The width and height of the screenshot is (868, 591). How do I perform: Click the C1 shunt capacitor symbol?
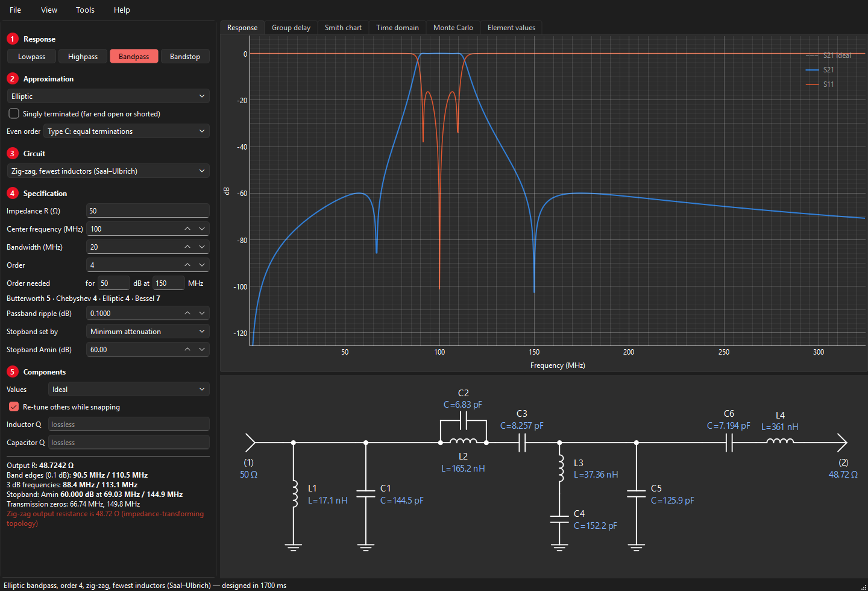(x=366, y=494)
